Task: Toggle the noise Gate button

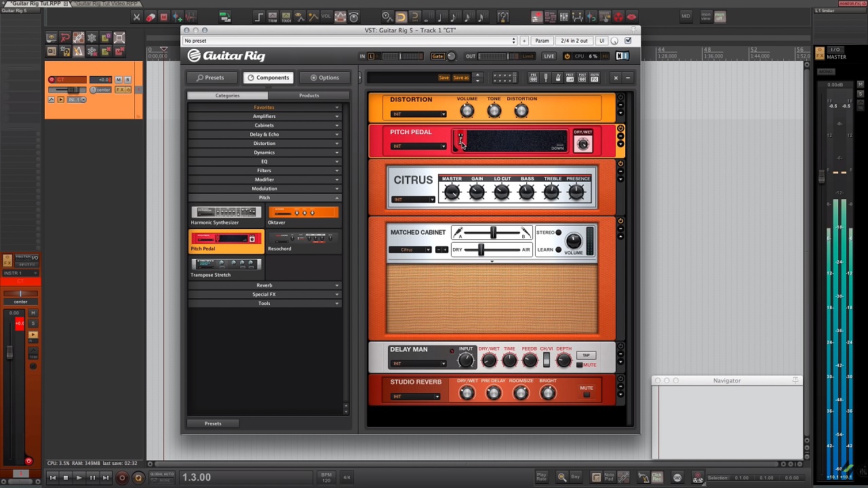Action: pos(437,56)
